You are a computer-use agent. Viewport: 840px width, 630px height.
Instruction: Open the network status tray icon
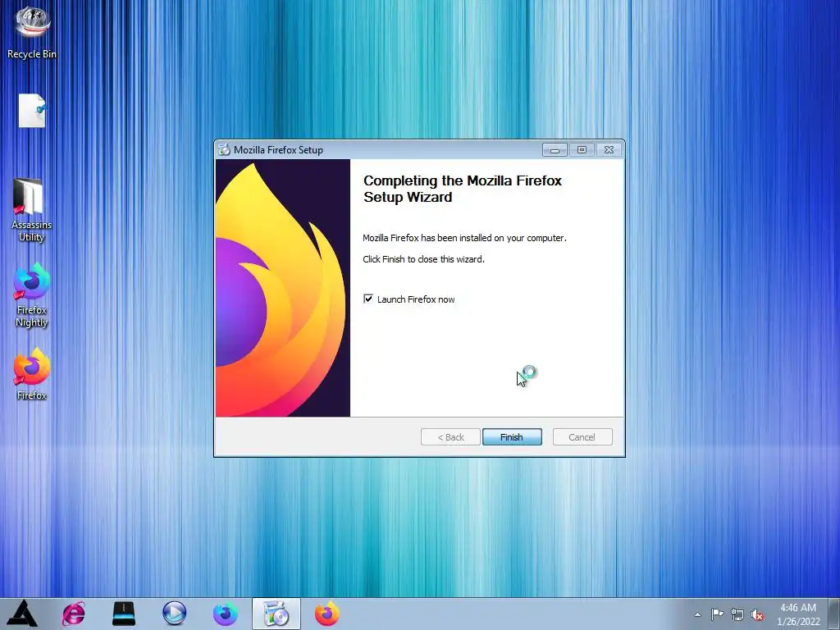coord(737,614)
